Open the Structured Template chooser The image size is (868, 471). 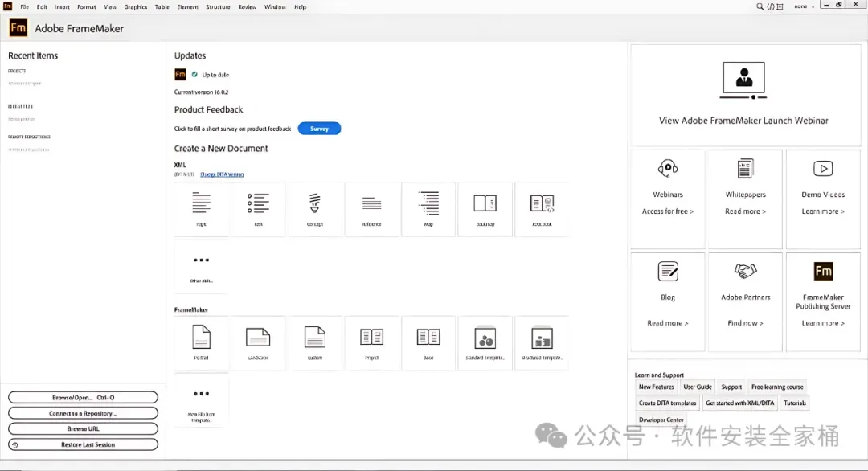click(x=542, y=343)
